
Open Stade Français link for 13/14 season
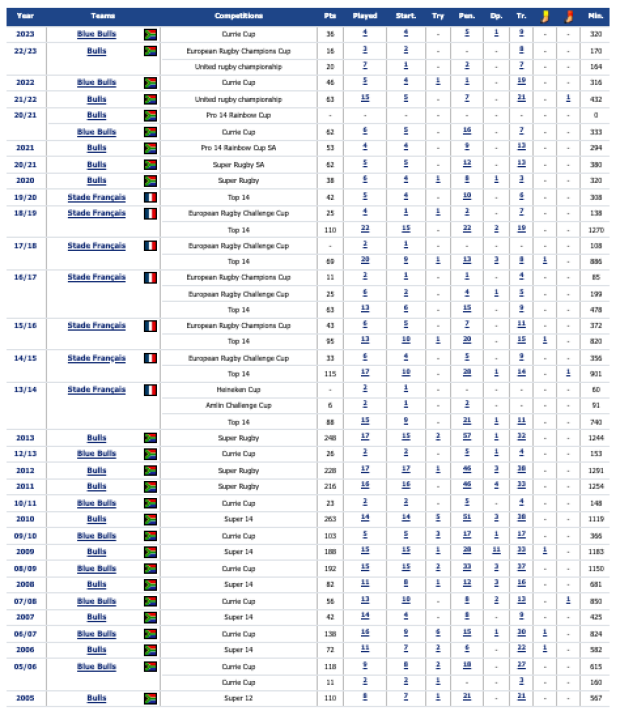point(97,390)
